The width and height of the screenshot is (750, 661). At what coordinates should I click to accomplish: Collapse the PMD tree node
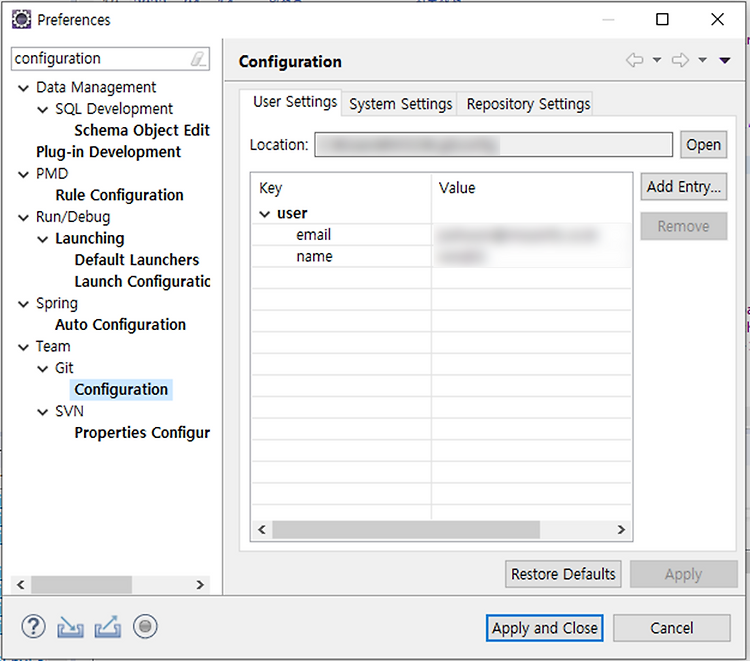coord(23,175)
